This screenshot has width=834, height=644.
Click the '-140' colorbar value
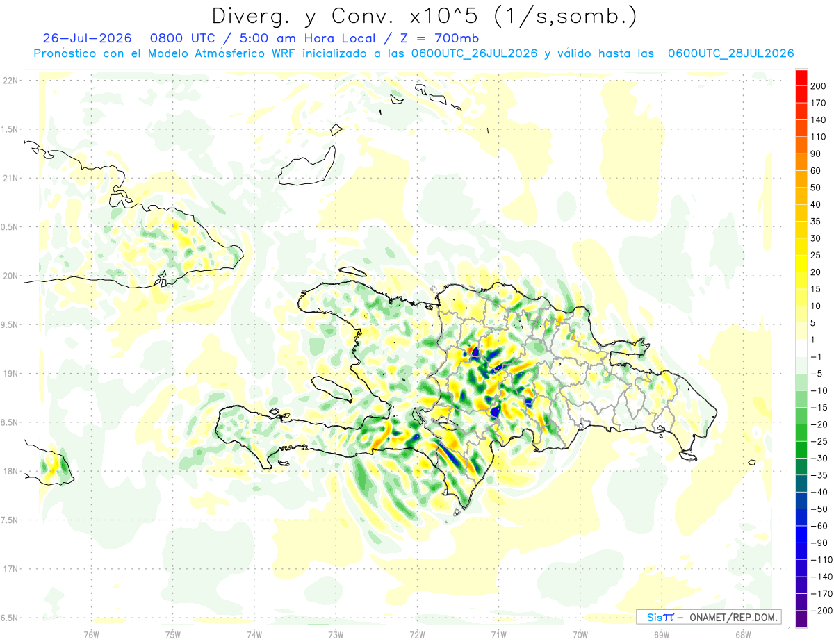pos(821,577)
